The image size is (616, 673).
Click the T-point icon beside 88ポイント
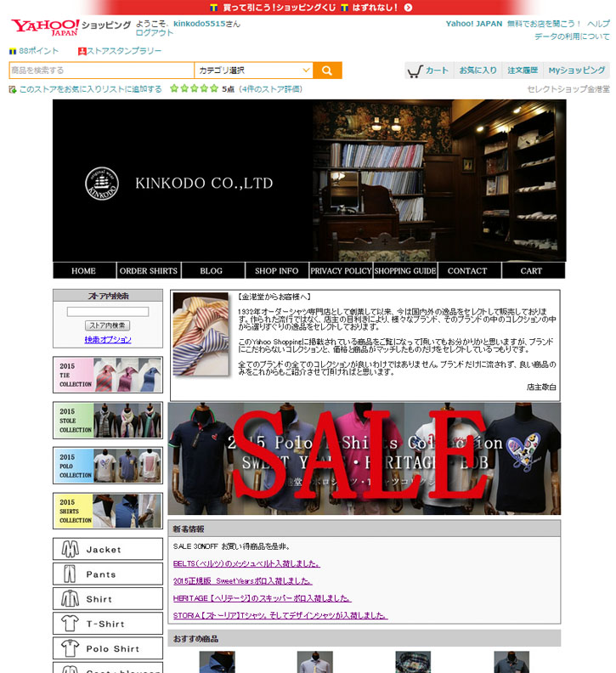[13, 51]
